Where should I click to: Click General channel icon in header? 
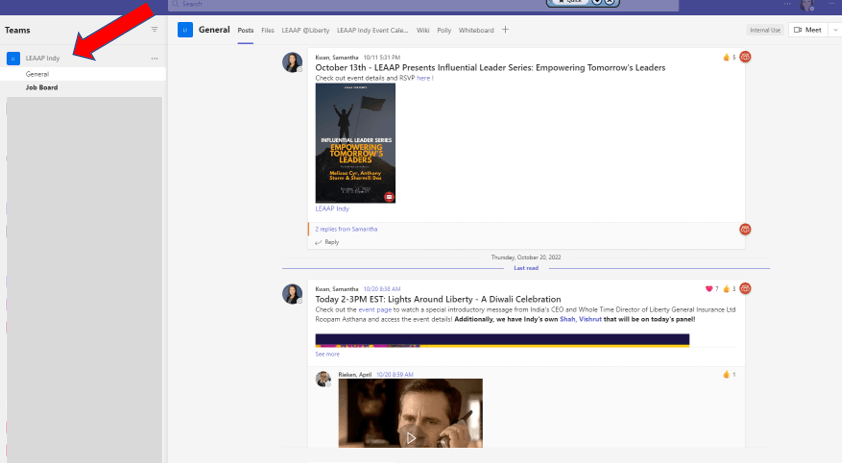(185, 30)
